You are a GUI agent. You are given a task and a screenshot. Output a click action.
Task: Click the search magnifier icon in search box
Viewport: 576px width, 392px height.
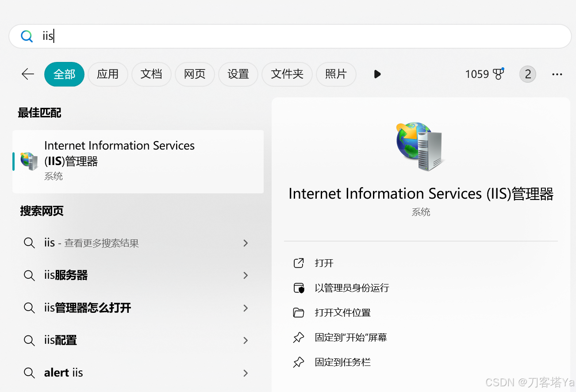pos(27,36)
